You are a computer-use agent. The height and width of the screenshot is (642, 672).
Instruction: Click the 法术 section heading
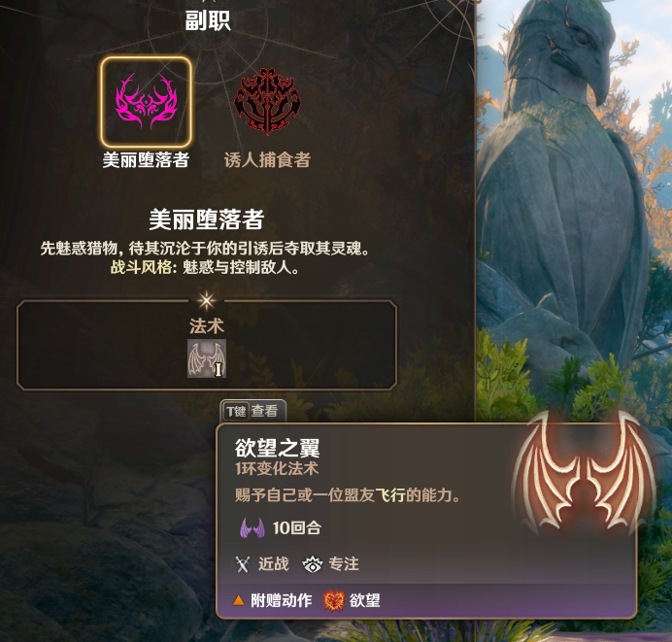207,326
